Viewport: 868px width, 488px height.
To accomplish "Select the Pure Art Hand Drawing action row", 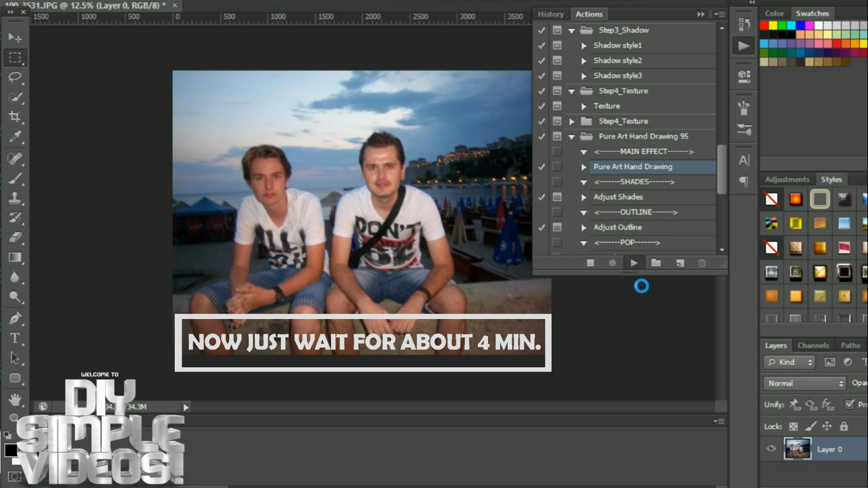I will [x=653, y=166].
